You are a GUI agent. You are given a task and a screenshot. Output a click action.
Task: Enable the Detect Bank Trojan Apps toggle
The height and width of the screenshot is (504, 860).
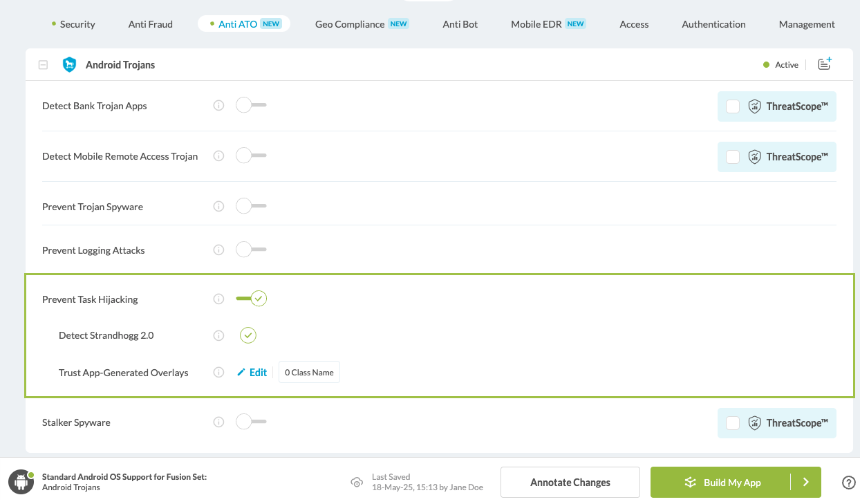click(250, 106)
